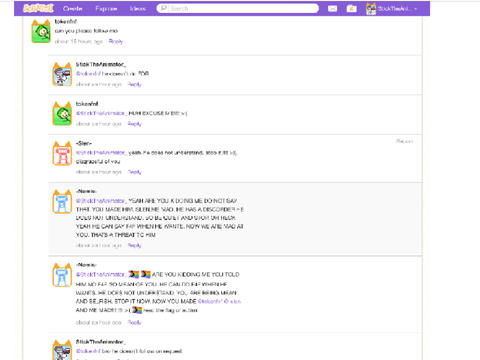Click the blue -Nomis- avatar in highlighted comment
The width and height of the screenshot is (480, 360).
point(62,202)
